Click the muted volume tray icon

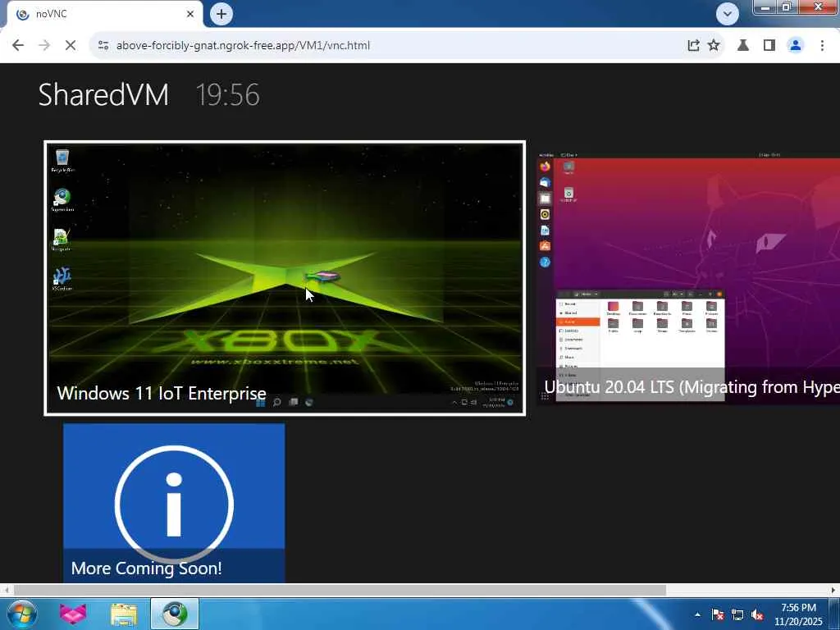click(x=757, y=614)
